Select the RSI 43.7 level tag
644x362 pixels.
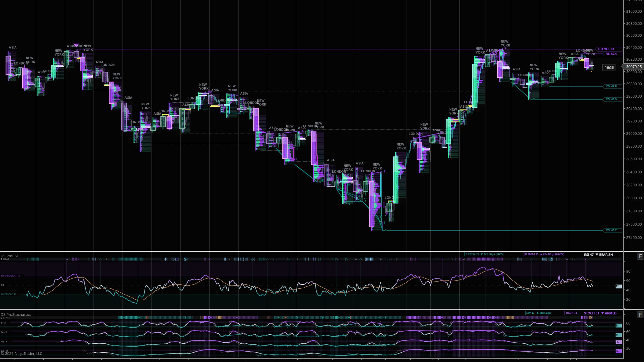[613, 230]
